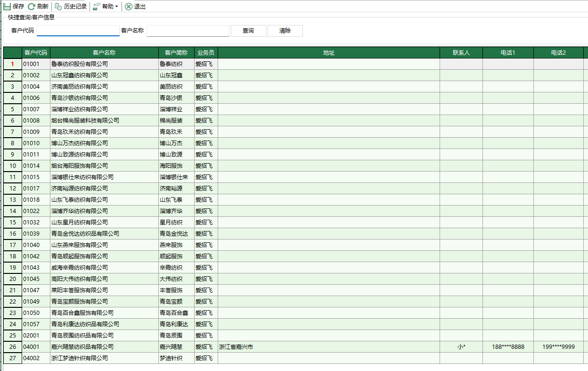
Task: Click into the 客户名称 text field
Action: pos(188,31)
